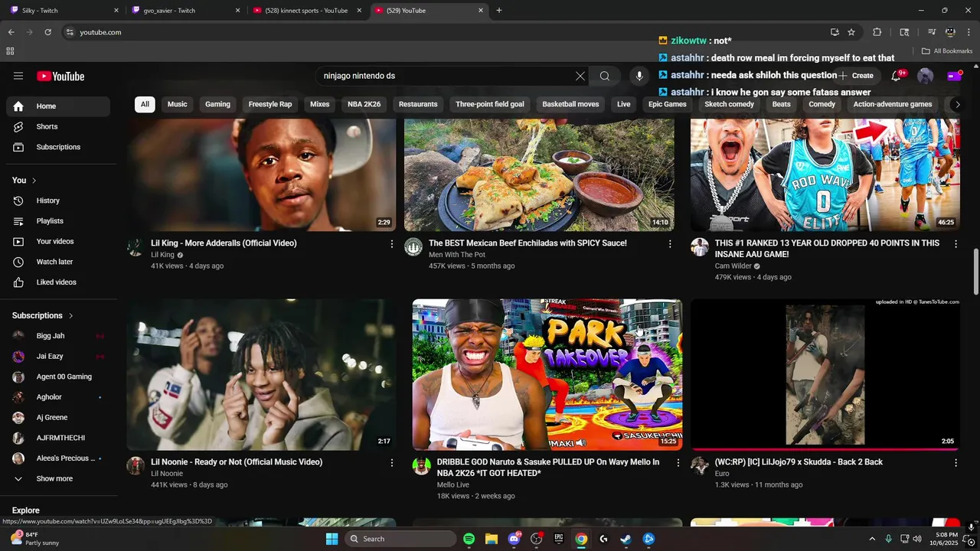The image size is (980, 551).
Task: Open All Bookmarks folder
Action: pyautogui.click(x=947, y=51)
